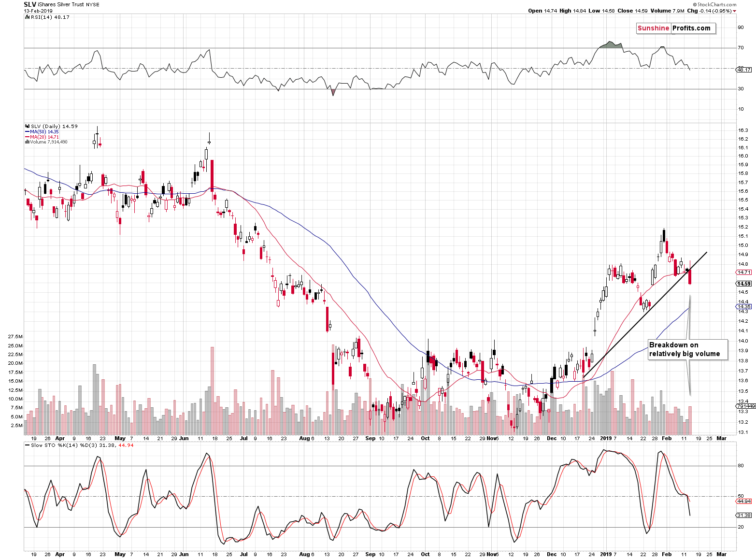Image resolution: width=756 pixels, height=559 pixels.
Task: Click the red down arrow after Chg value
Action: (735, 11)
